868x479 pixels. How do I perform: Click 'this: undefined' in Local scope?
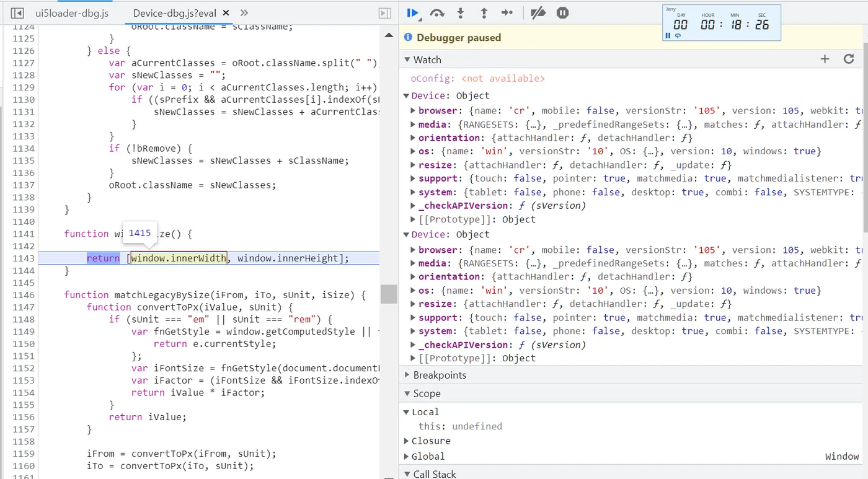(460, 426)
